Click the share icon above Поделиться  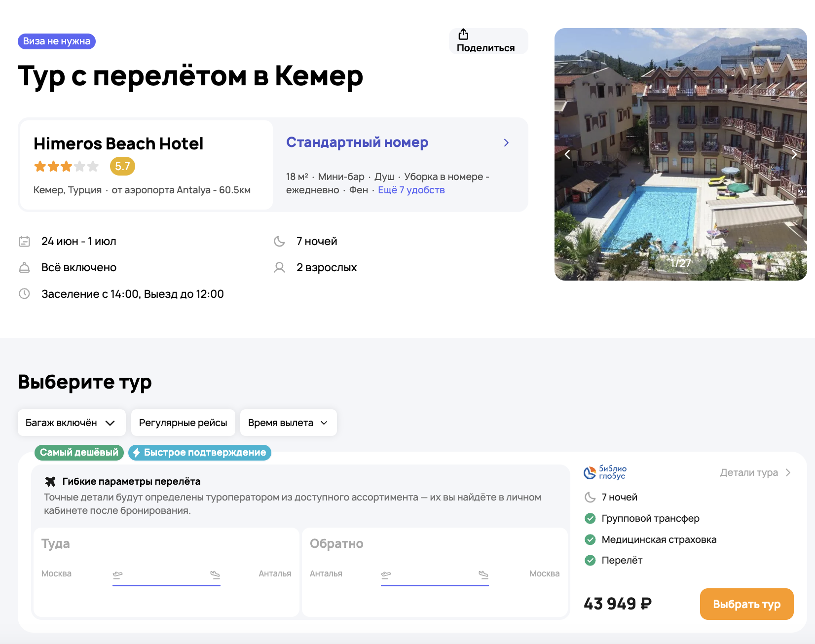pyautogui.click(x=463, y=35)
